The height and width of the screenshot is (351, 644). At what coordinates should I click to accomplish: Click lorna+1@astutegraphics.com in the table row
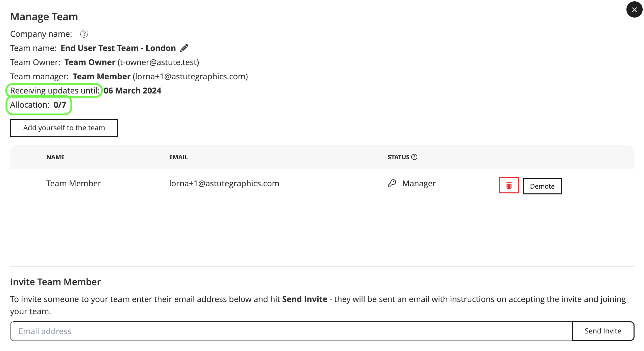click(x=224, y=184)
